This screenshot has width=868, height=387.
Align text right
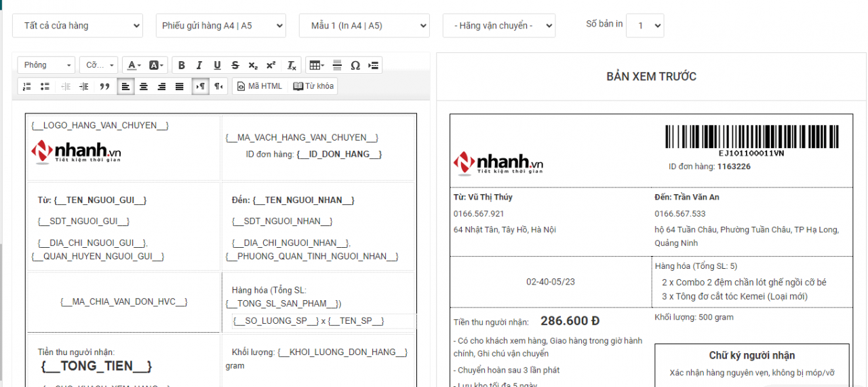[x=161, y=86]
